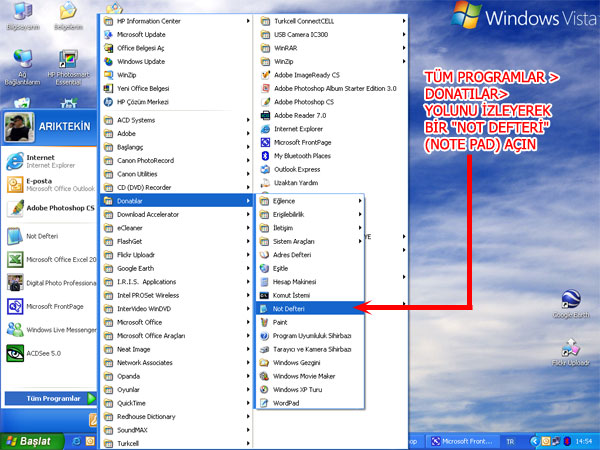
Task: Click the Program Uyumluluk Sihirbazı icon
Action: point(264,336)
